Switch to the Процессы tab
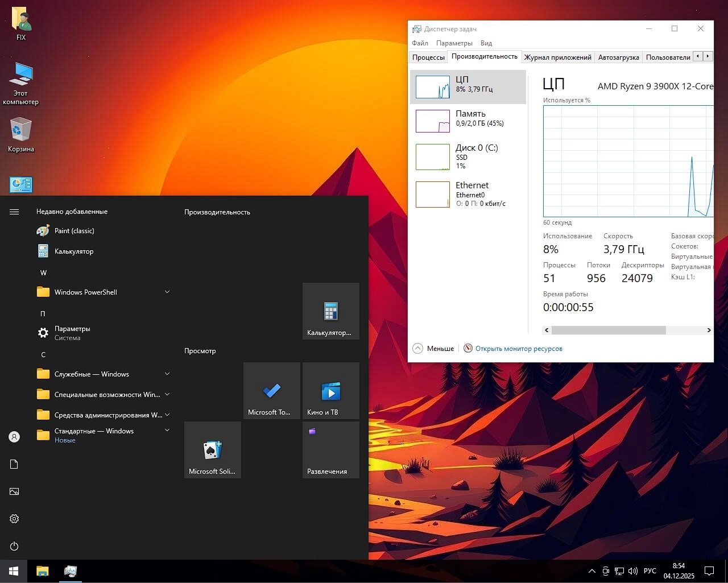728x583 pixels. pos(428,57)
